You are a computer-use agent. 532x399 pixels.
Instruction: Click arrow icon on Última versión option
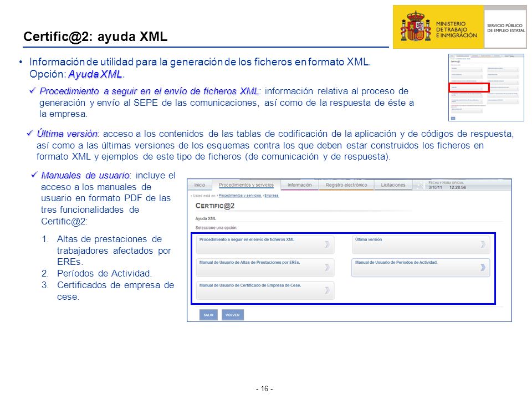pyautogui.click(x=483, y=244)
